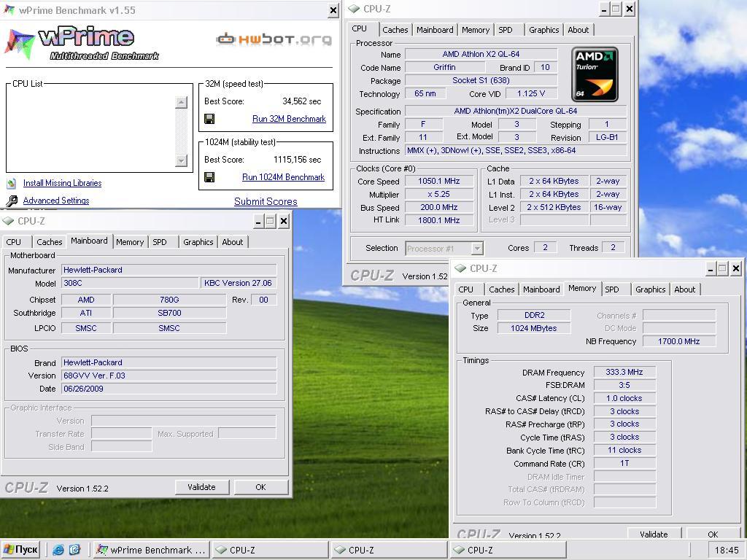Click Validate in Mainboard CPU-Z window
747x560 pixels.
(x=201, y=487)
